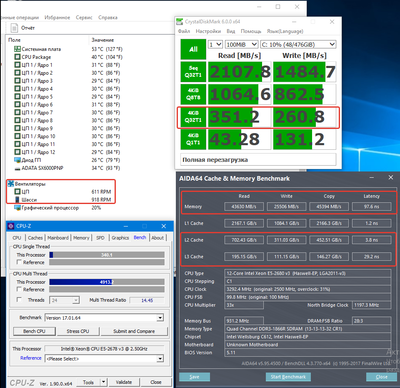Click the Диод ГП sensor icon
Viewport: 400px width, 388px height.
[17, 160]
